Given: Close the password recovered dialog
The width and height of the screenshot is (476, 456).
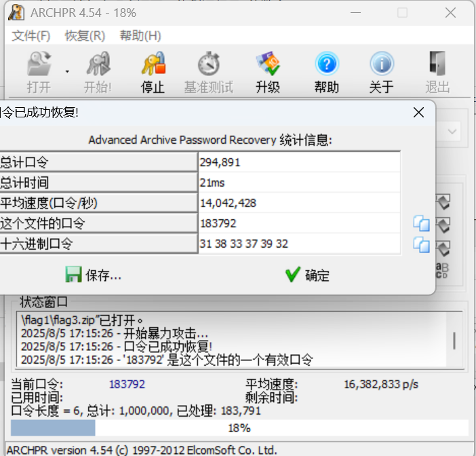Looking at the screenshot, I should 418,113.
